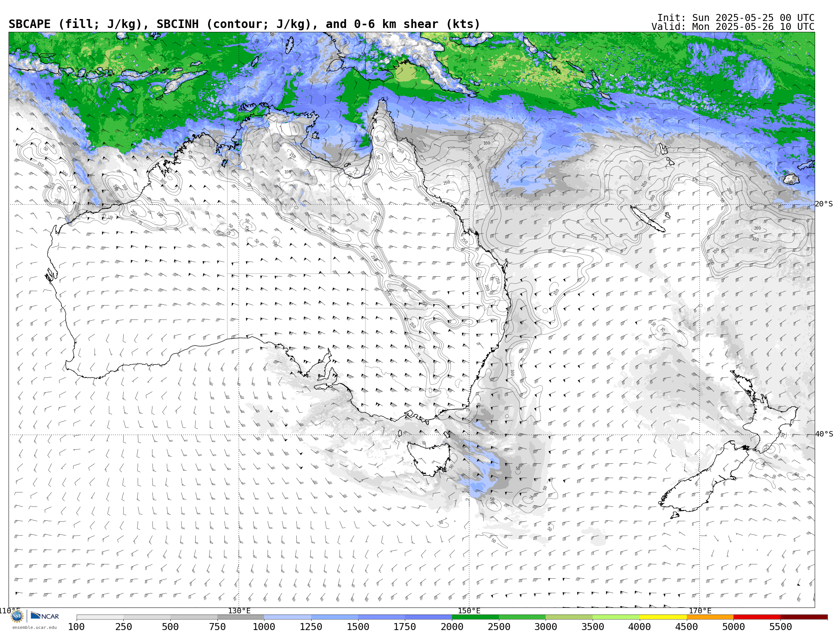Click the 2500 colorbar tick label
The height and width of the screenshot is (632, 840).
click(x=499, y=627)
